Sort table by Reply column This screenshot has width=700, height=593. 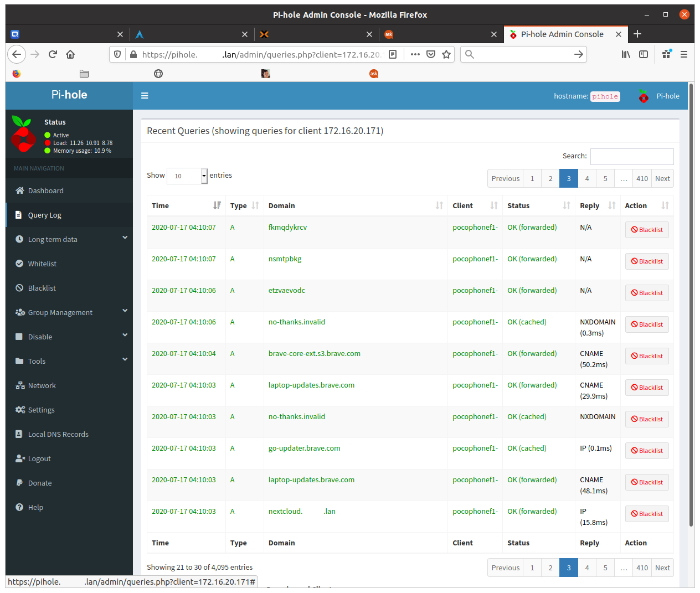coord(598,205)
